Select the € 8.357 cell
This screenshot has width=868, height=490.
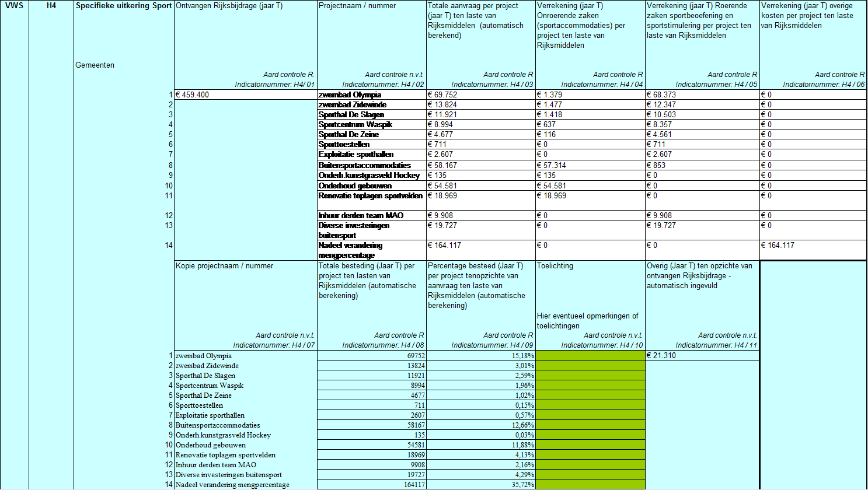click(x=702, y=124)
